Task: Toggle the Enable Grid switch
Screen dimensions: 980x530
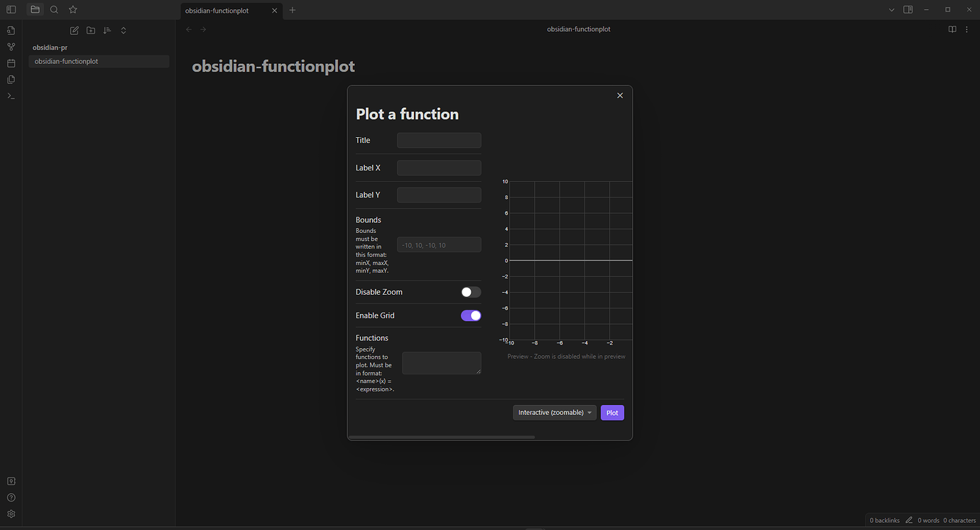Action: tap(471, 315)
